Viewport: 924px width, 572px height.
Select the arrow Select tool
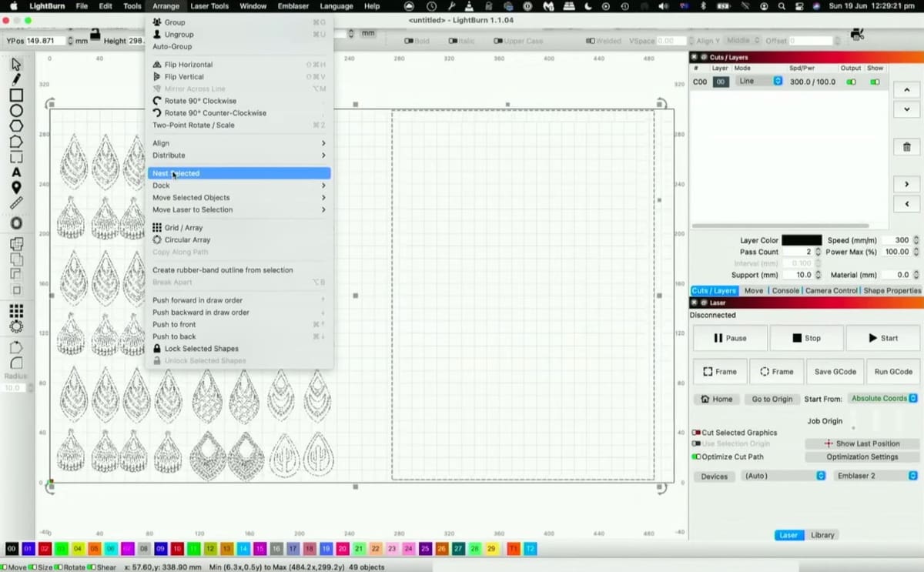tap(16, 64)
